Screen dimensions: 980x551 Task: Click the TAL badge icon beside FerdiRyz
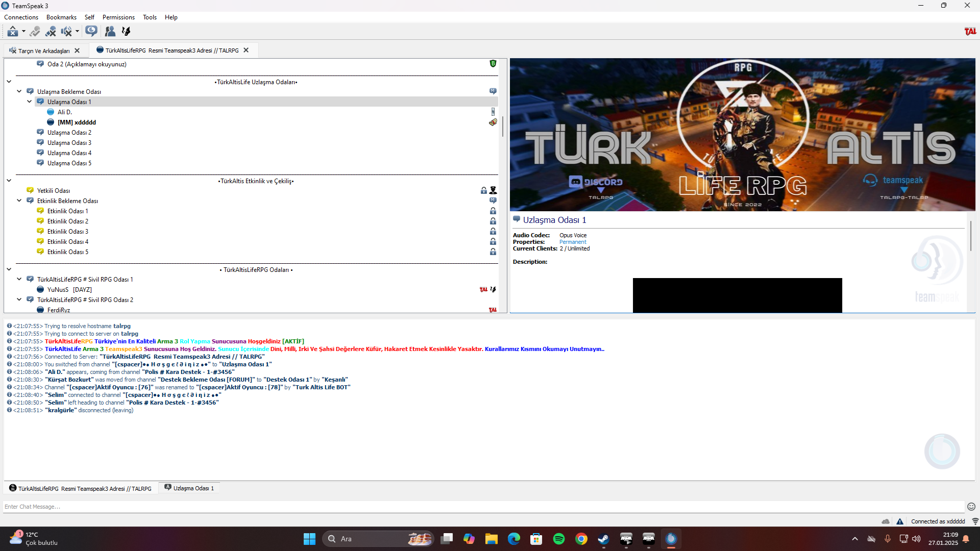(493, 310)
